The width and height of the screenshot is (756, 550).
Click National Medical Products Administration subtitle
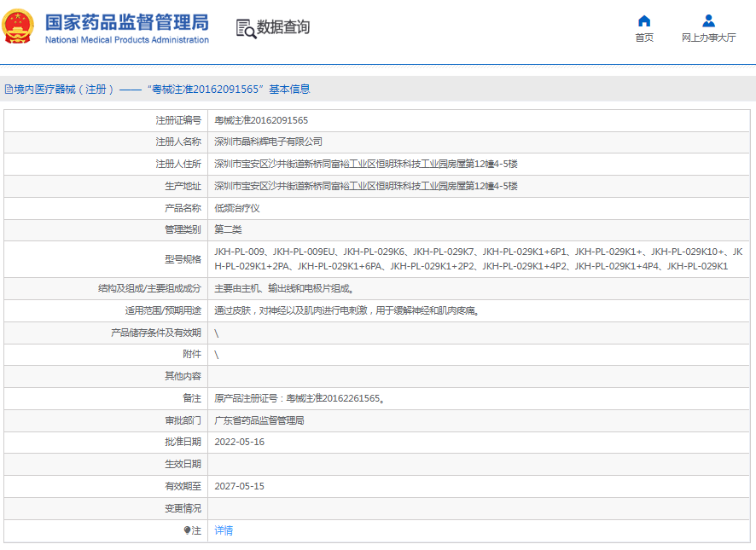tap(127, 40)
